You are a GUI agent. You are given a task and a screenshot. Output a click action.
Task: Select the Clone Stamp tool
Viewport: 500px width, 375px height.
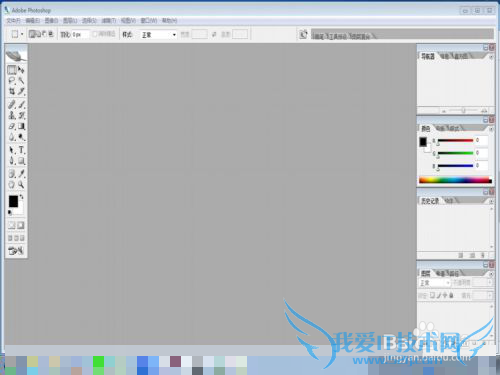coord(12,115)
